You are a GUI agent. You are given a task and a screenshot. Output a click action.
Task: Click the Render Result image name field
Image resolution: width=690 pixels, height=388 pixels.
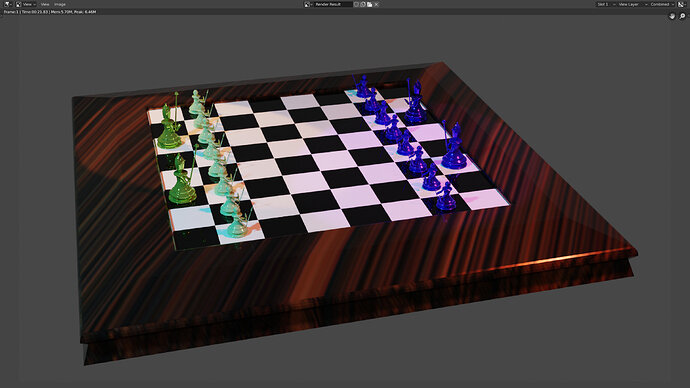[333, 4]
